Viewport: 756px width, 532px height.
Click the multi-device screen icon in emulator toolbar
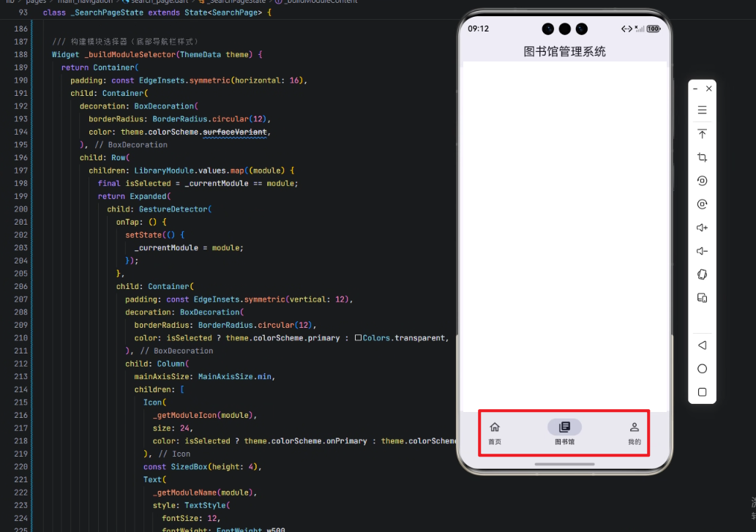(x=702, y=298)
